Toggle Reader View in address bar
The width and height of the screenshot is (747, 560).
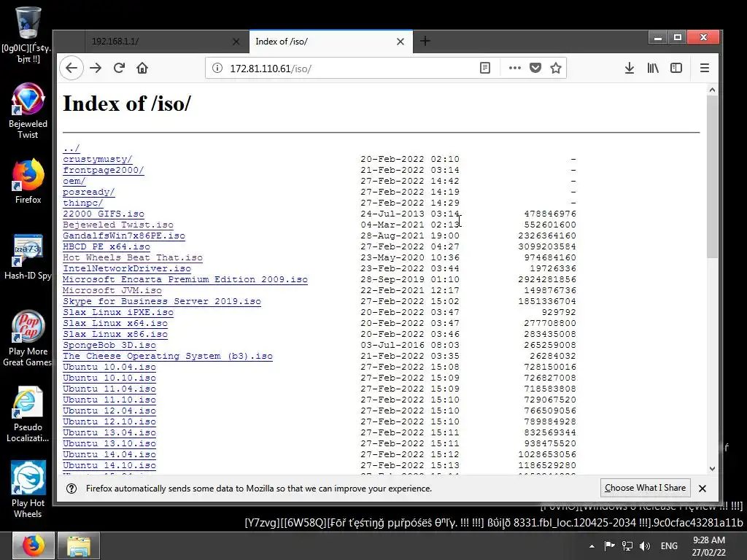point(485,68)
